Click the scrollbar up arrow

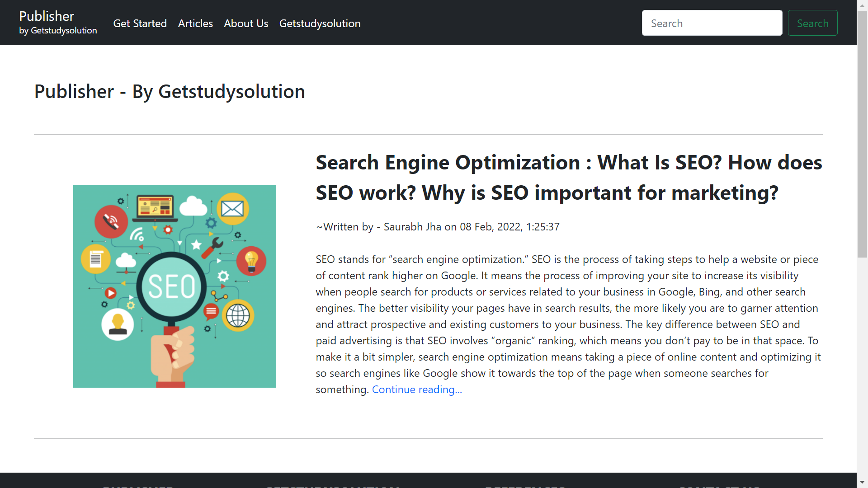tap(862, 5)
